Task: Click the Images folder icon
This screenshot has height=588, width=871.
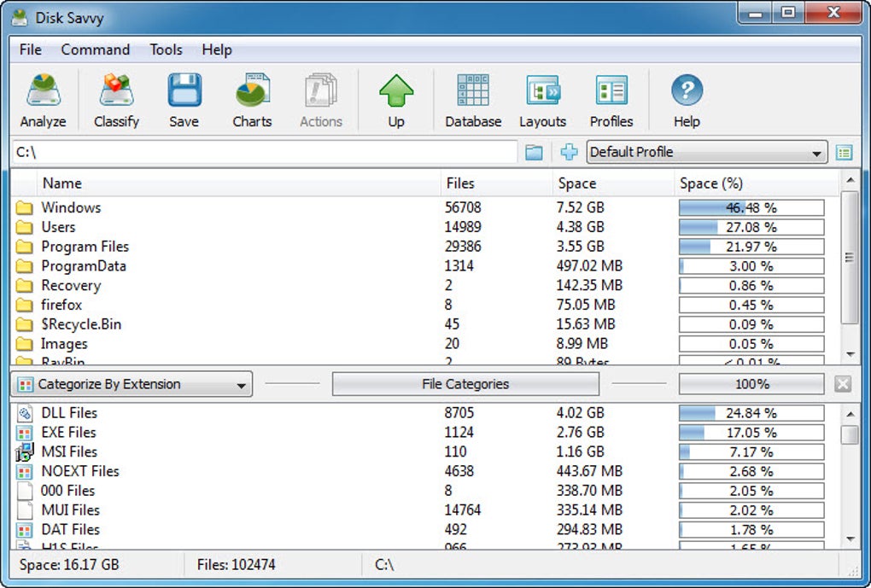Action: [24, 344]
